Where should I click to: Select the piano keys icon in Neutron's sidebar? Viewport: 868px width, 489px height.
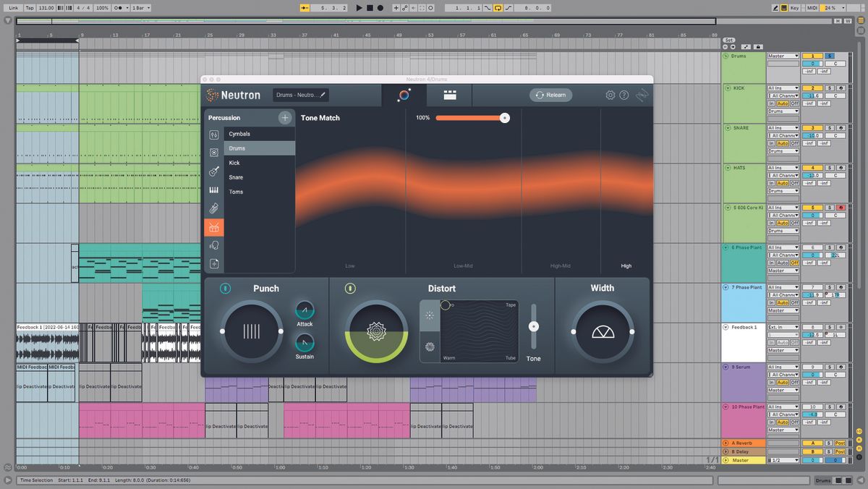214,190
